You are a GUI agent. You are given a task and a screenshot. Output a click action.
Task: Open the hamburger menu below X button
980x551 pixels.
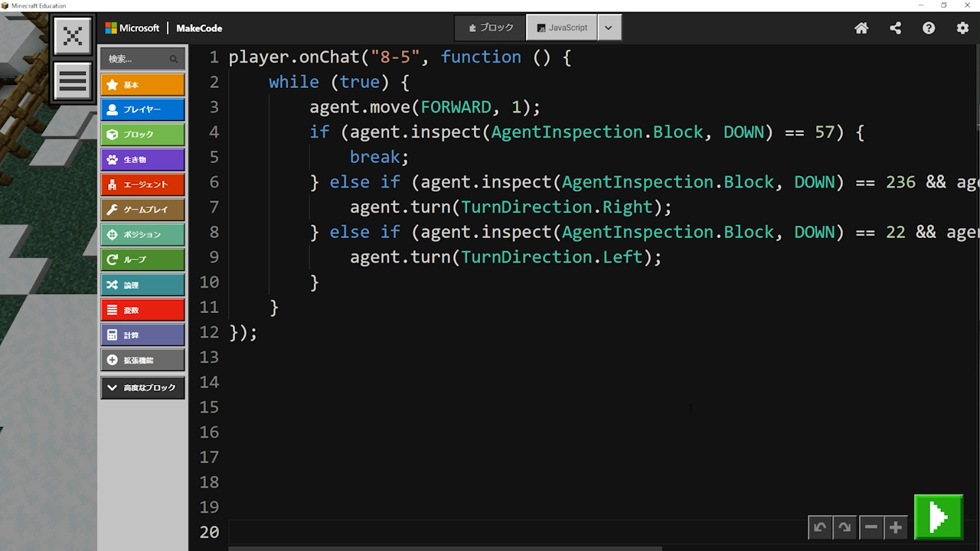[x=73, y=81]
